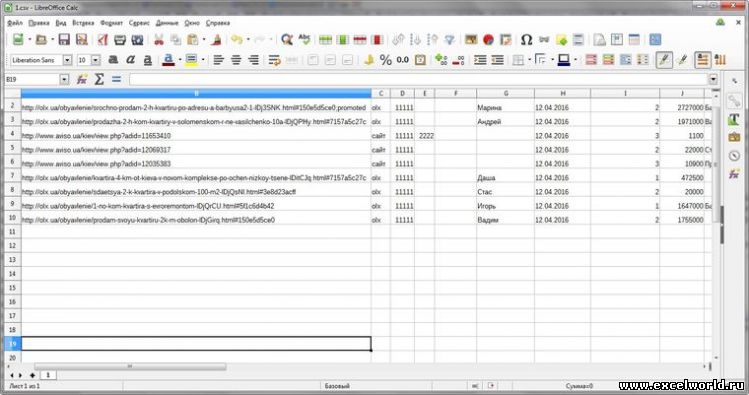Click the Cut scissors icon

(159, 40)
